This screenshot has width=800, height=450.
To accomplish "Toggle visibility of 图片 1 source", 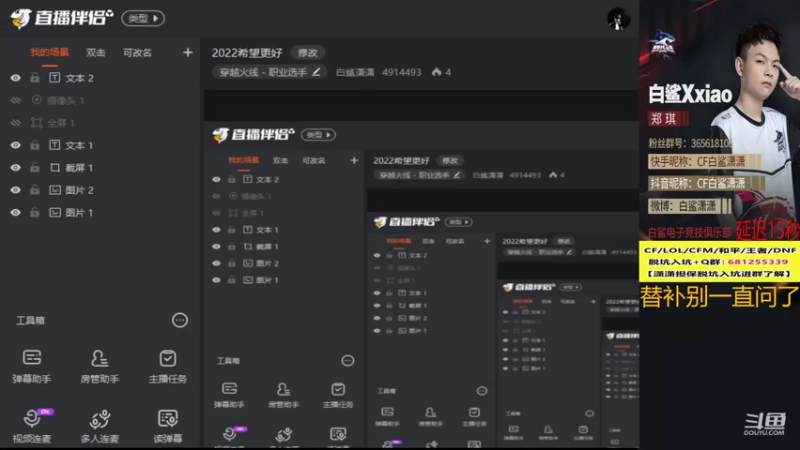I will (16, 213).
